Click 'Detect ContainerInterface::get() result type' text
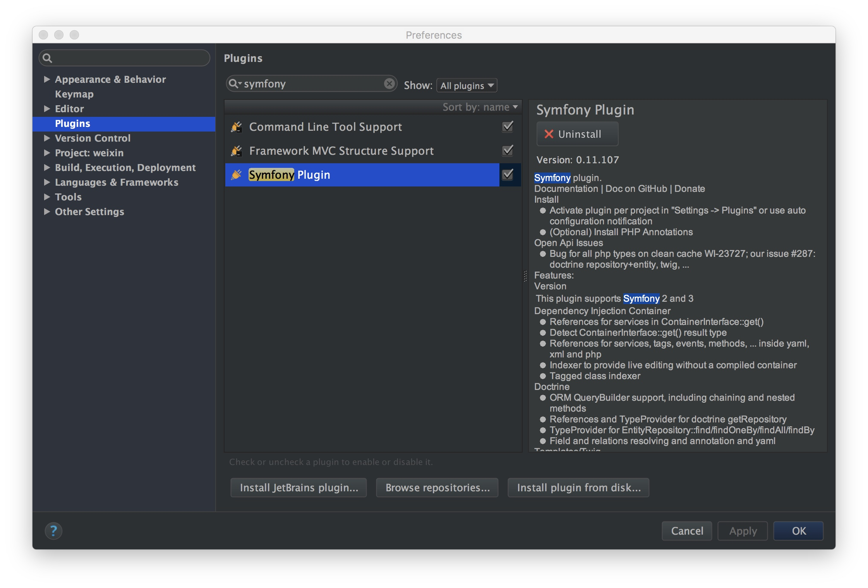This screenshot has height=588, width=868. pyautogui.click(x=638, y=333)
